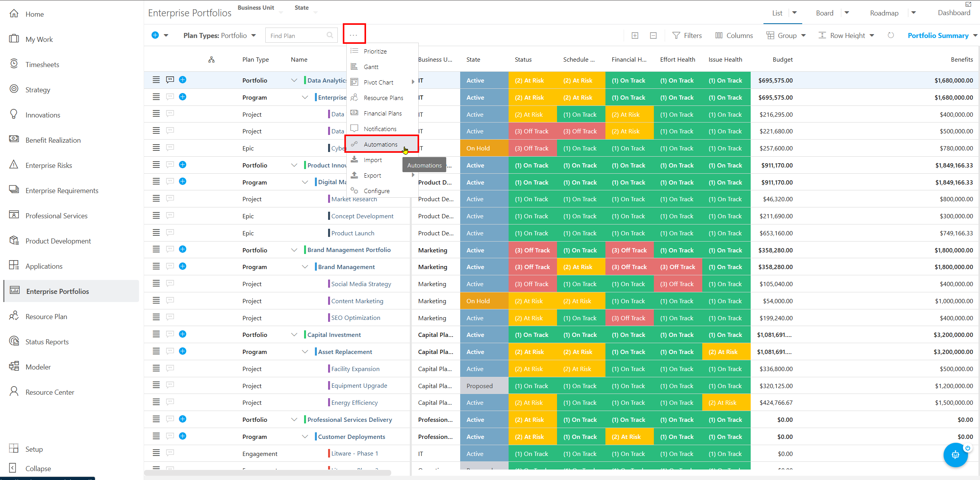980x480 pixels.
Task: Switch to the Board tab
Action: tap(824, 13)
